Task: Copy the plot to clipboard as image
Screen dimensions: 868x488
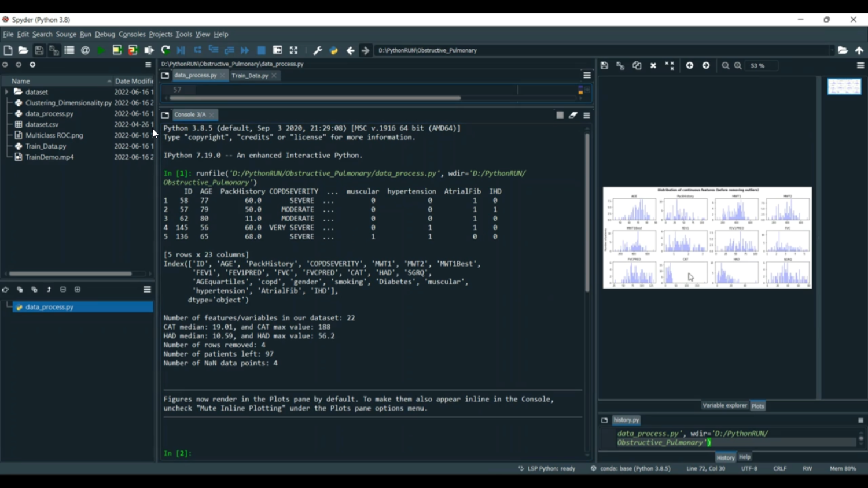Action: [x=637, y=66]
